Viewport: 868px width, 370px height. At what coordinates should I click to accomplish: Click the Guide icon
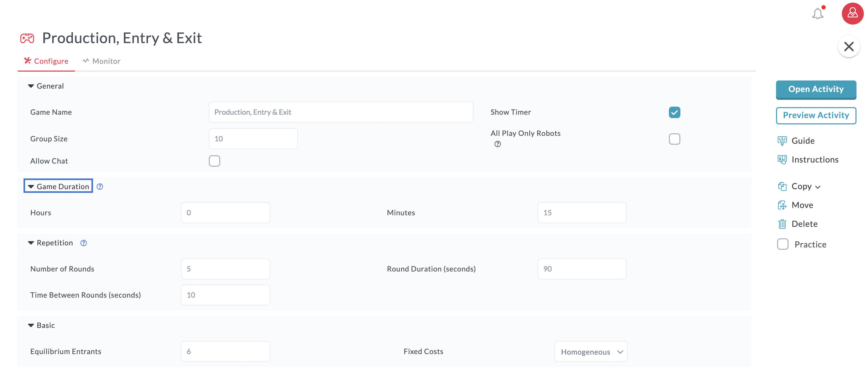click(782, 141)
